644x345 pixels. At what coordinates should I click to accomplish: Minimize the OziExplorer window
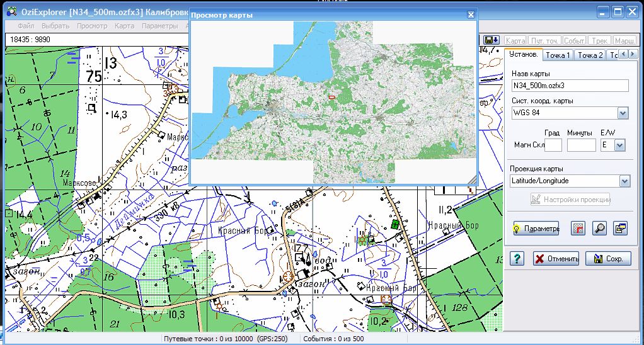(603, 11)
